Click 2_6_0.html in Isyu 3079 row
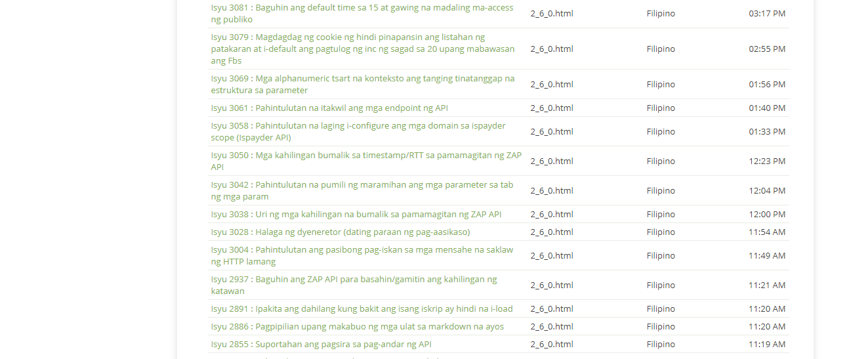The width and height of the screenshot is (868, 359). click(552, 49)
